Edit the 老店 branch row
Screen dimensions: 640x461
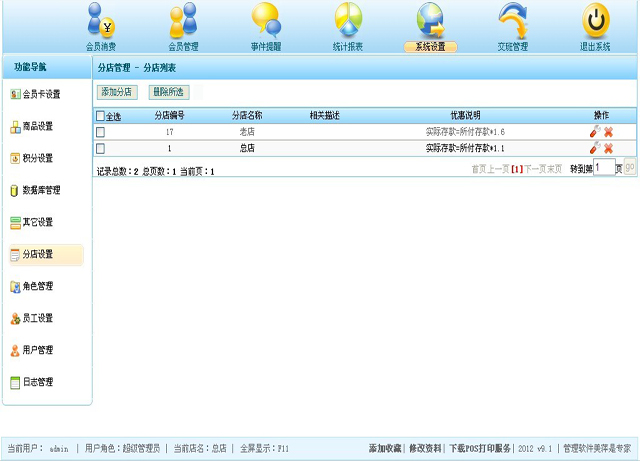595,132
